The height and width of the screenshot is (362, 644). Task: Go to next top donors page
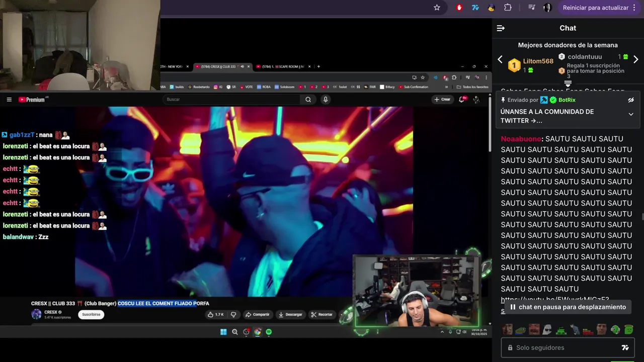tap(635, 59)
